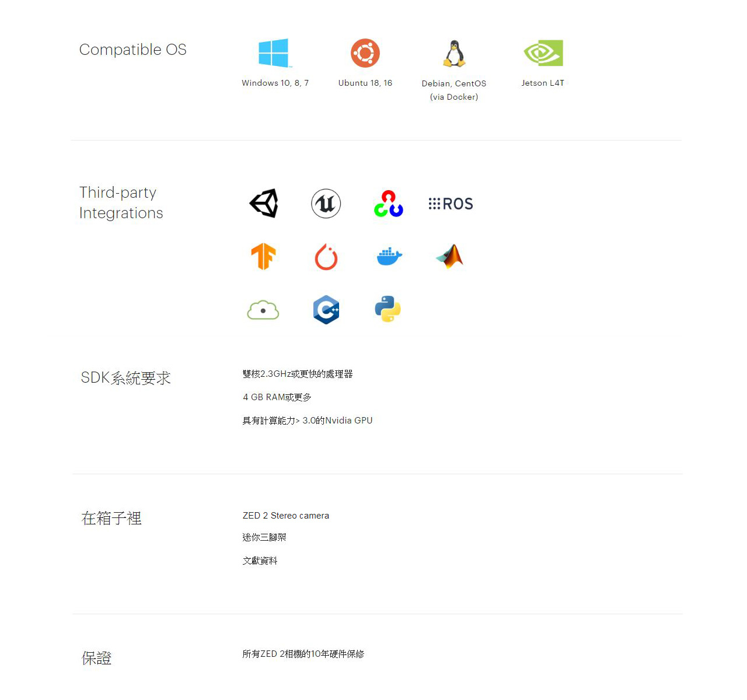The width and height of the screenshot is (747, 700).
Task: Click the "Windows 10, 8, 7" label
Action: coord(275,83)
